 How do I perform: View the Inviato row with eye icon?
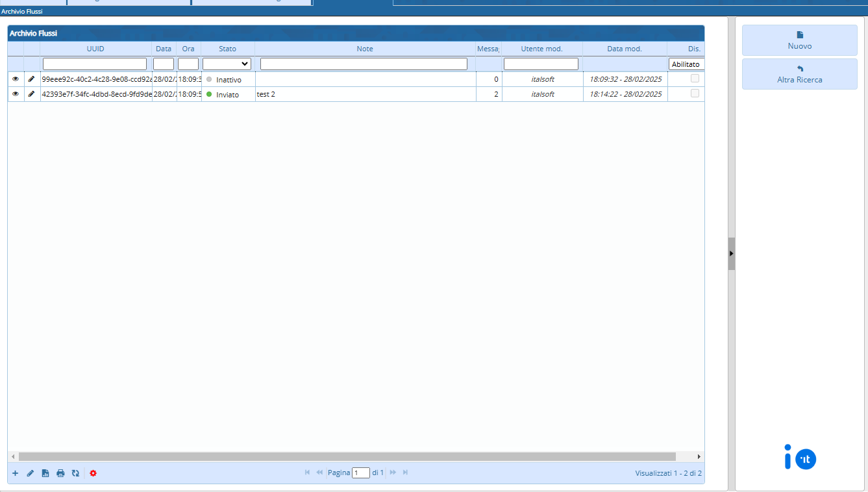[x=16, y=94]
